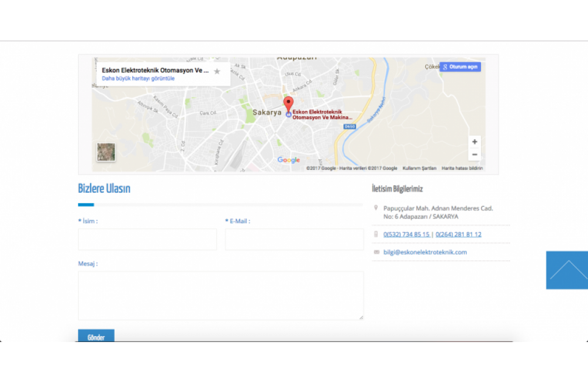The width and height of the screenshot is (588, 382).
Task: Click the location pin icon beside the address
Action: [x=376, y=208]
